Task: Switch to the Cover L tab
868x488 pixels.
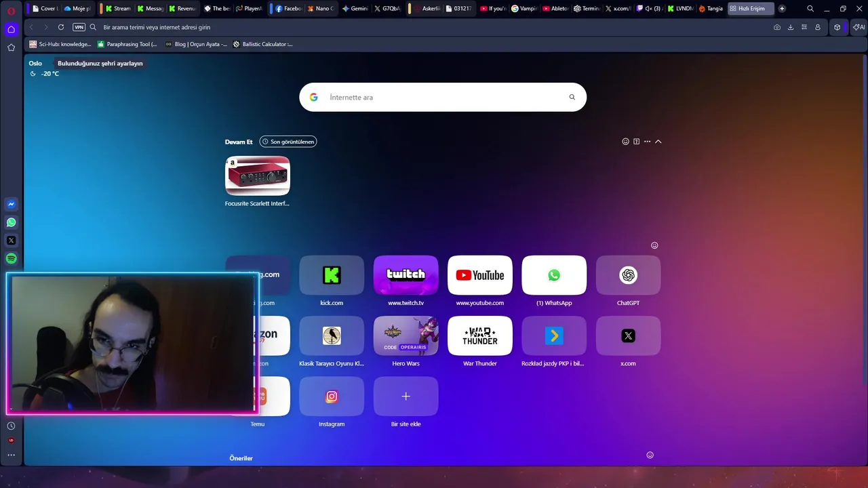Action: (x=45, y=9)
